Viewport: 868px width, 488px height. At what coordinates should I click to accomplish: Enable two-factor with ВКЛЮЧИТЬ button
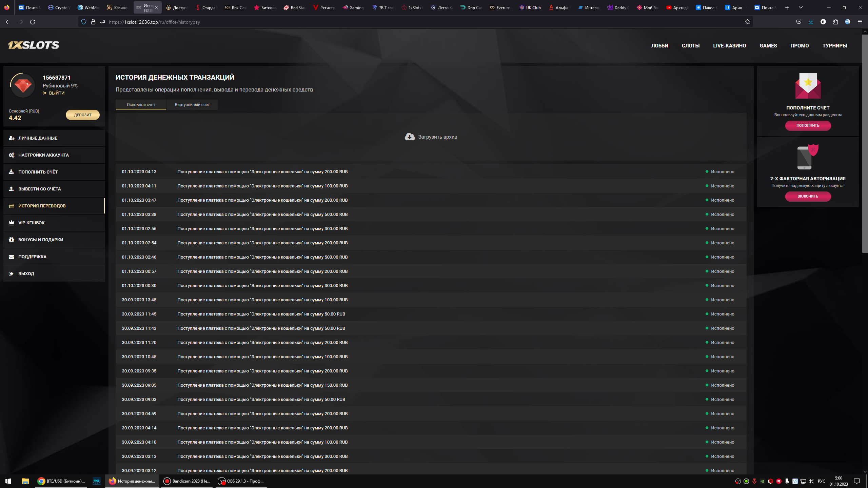point(808,196)
